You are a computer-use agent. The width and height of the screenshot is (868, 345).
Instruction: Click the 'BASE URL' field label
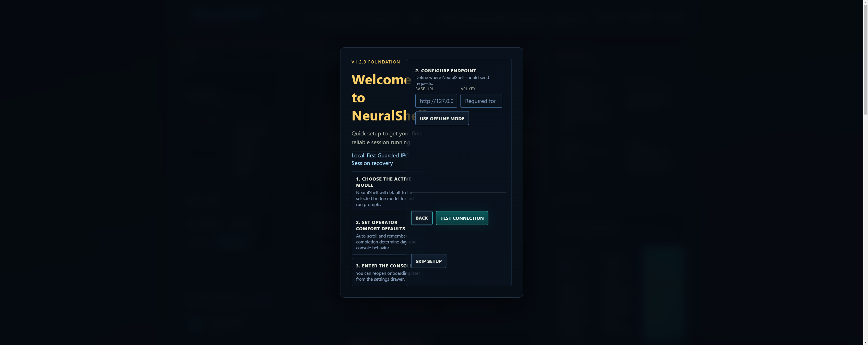(425, 89)
